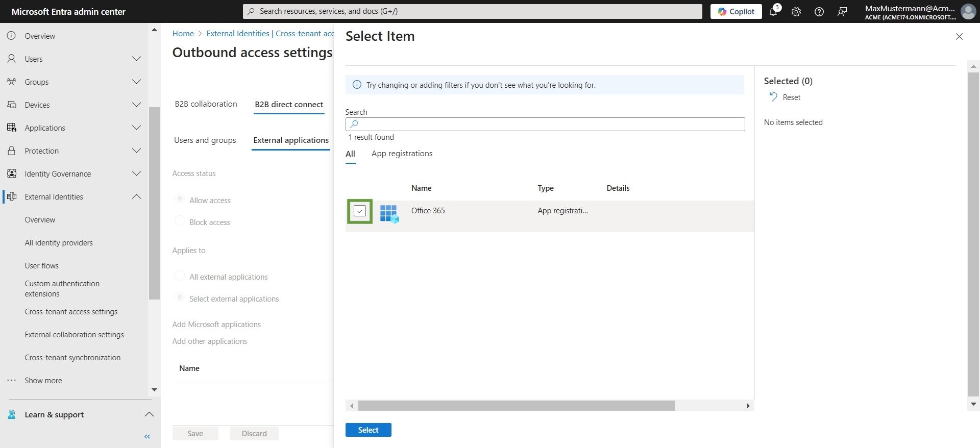Click the External Identities icon
Image resolution: width=980 pixels, height=448 pixels.
(x=11, y=196)
